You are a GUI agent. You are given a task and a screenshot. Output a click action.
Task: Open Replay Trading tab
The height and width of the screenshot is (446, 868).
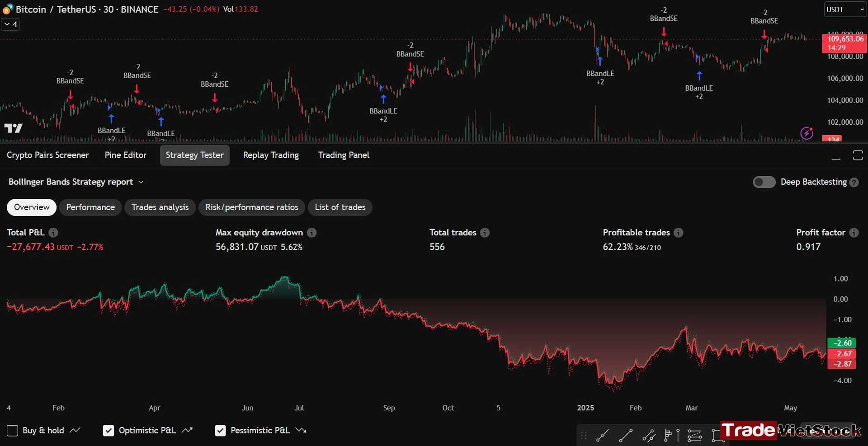tap(271, 155)
